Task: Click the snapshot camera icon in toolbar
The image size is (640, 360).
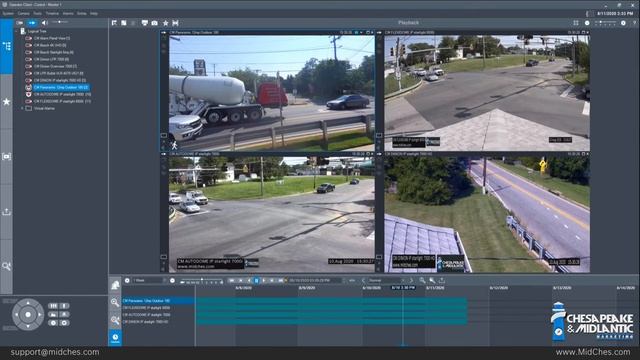Action: tap(155, 23)
